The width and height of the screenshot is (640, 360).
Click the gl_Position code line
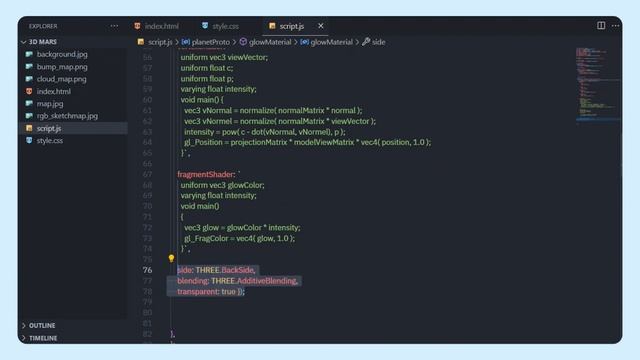coord(307,142)
